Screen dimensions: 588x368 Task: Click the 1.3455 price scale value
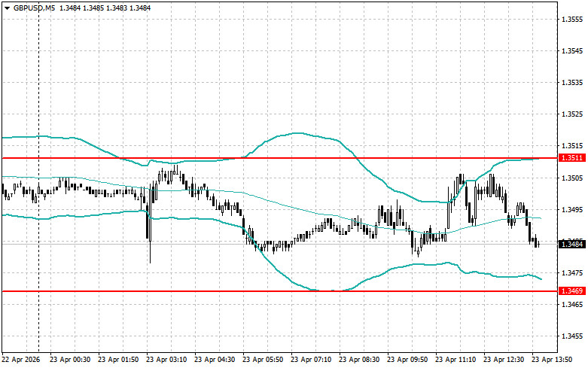pos(572,336)
